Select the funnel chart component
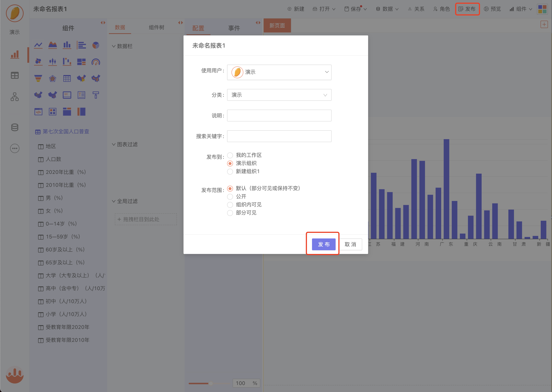The image size is (552, 392). [x=38, y=78]
